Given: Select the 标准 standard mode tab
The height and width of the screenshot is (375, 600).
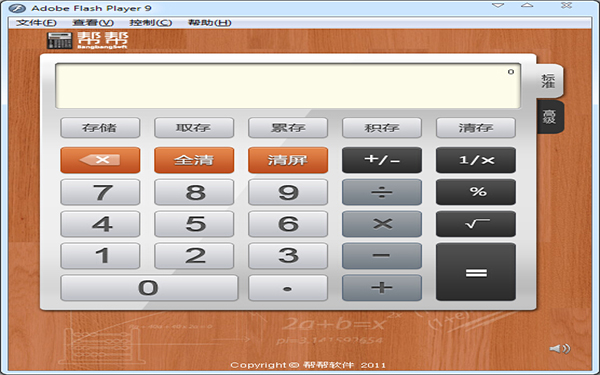Looking at the screenshot, I should pos(549,81).
